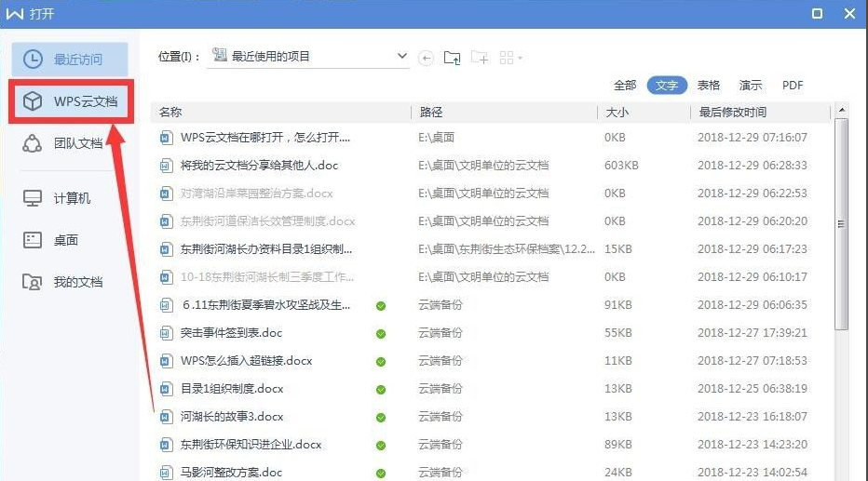The height and width of the screenshot is (481, 868).
Task: Click the new folder icon
Action: pos(480,58)
